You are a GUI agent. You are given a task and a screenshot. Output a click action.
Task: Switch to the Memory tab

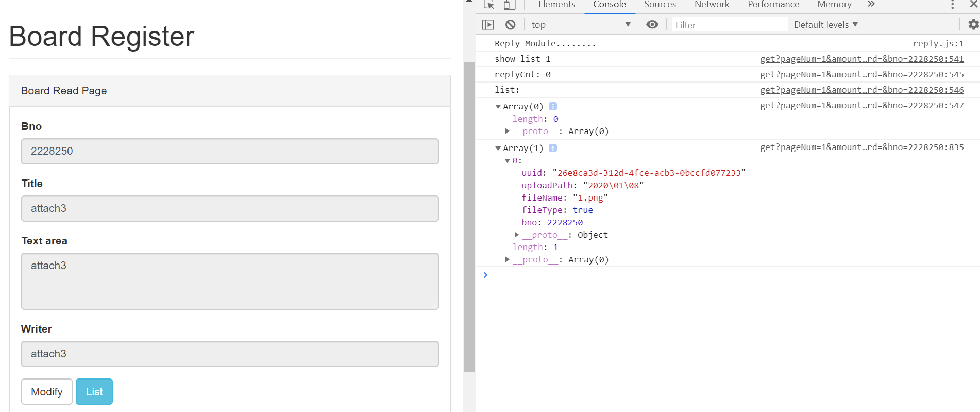point(834,5)
